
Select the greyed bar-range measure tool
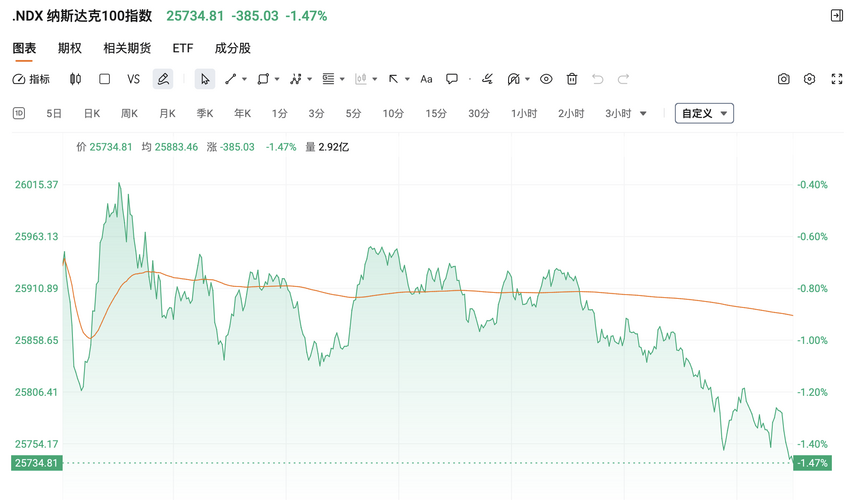(360, 79)
